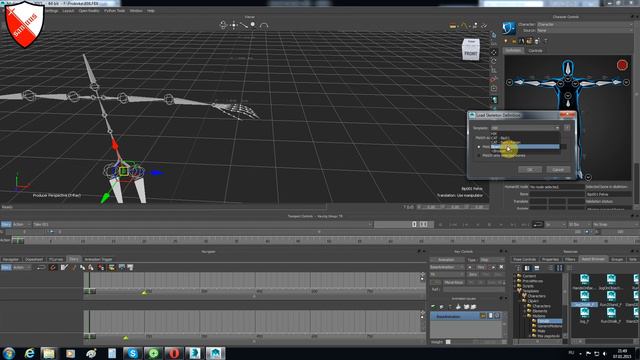The height and width of the screenshot is (360, 640).
Task: Select the Controls tab in Character Controls
Action: [x=535, y=51]
